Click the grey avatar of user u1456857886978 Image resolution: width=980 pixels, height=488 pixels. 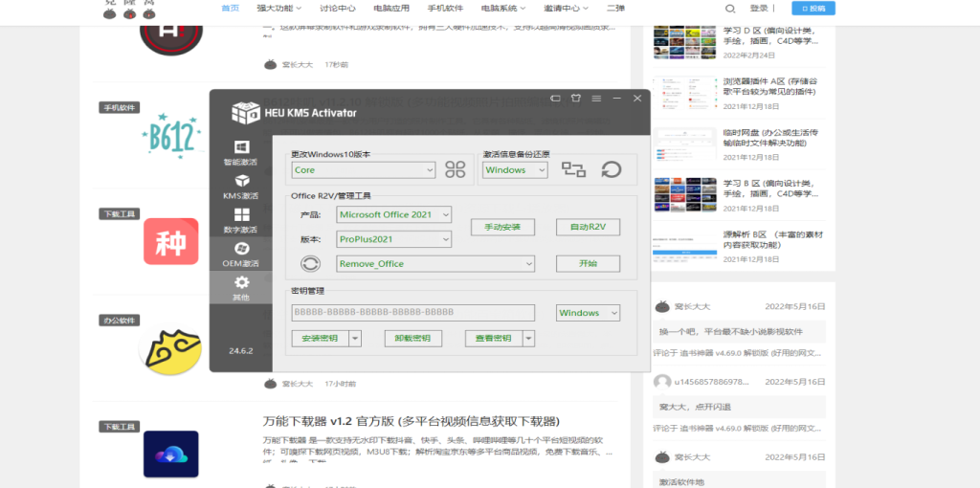coord(662,381)
